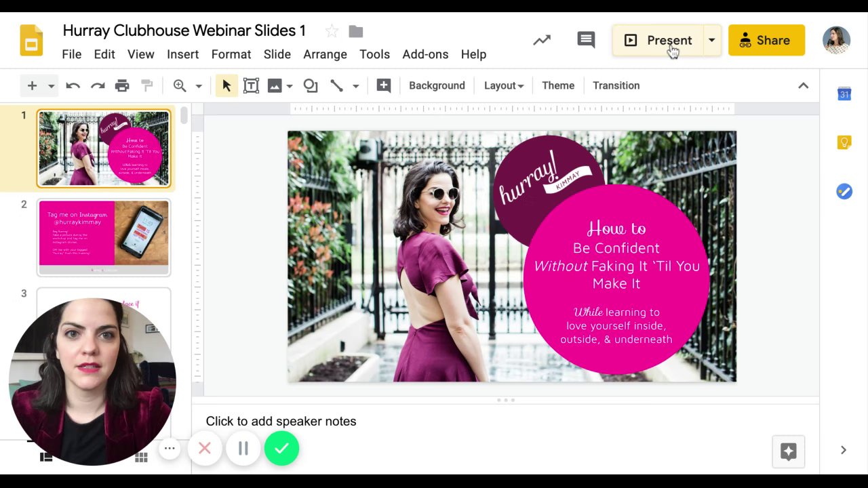Expand the zoom level dropdown arrow
Screen dimensions: 868x488
click(199, 86)
